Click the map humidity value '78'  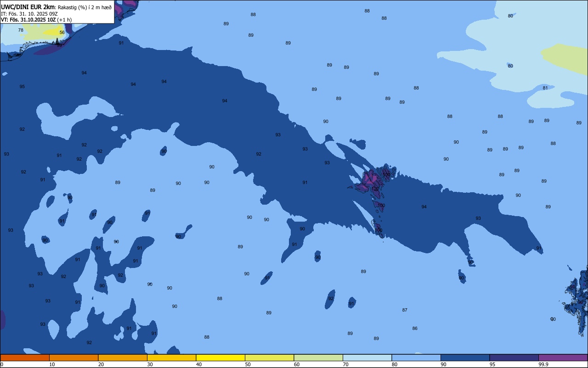click(21, 30)
